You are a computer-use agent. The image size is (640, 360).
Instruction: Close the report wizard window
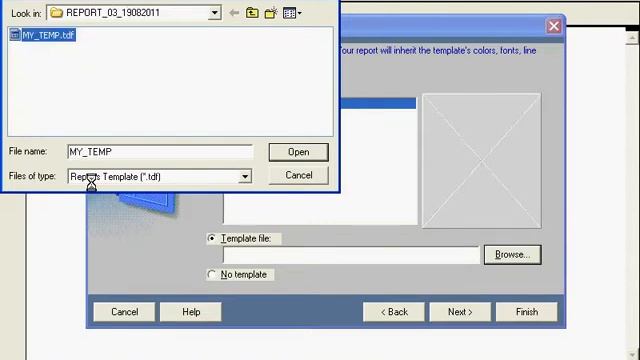pos(554,26)
